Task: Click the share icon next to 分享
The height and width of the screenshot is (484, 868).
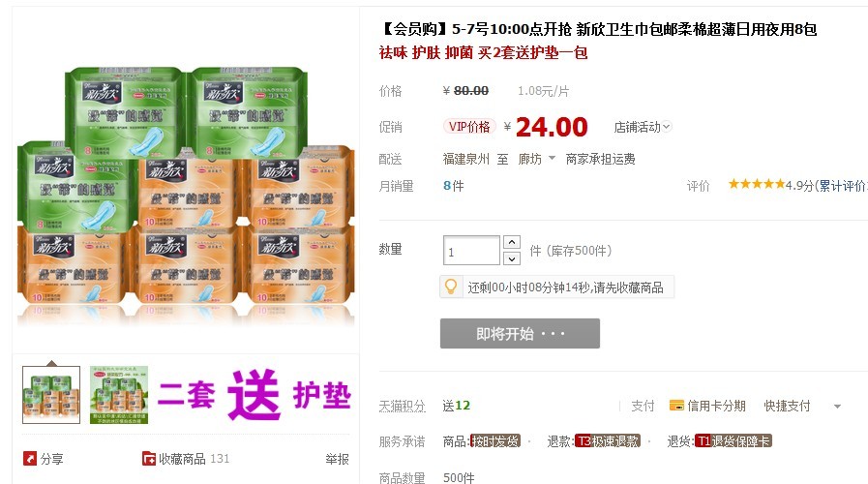Action: [30, 459]
